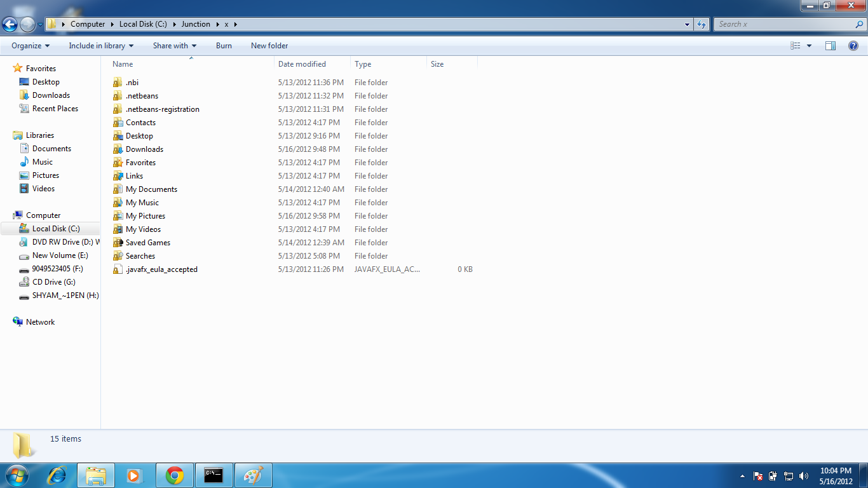
Task: Expand address bar history dropdown
Action: coord(688,24)
